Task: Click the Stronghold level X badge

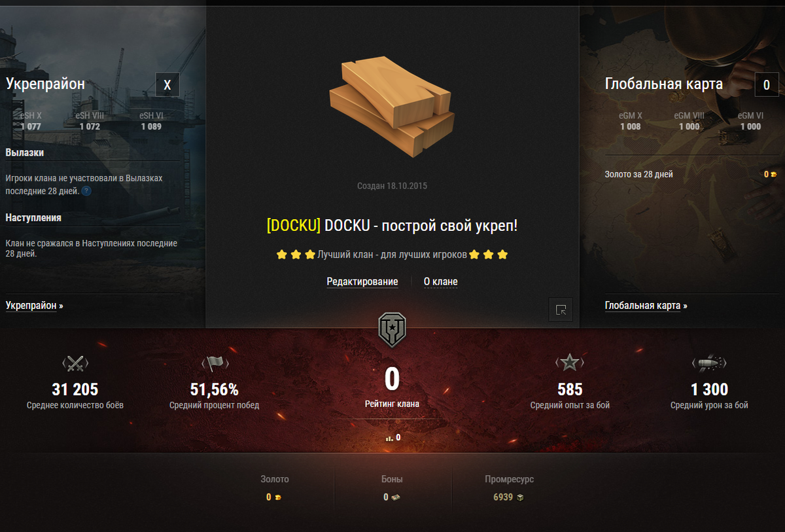Action: [x=167, y=85]
